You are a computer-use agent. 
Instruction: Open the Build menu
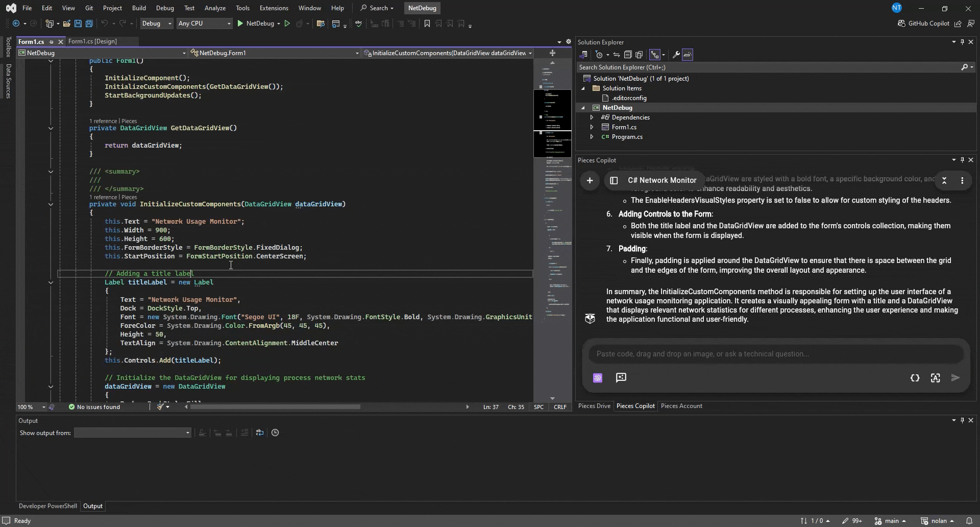tap(139, 8)
